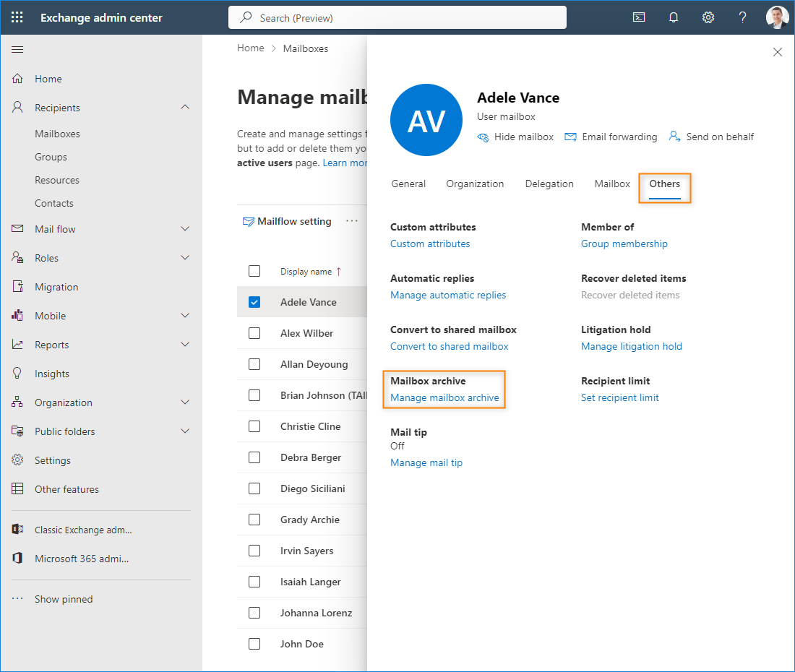Uncheck the Adele Vance checkbox
The image size is (795, 672).
click(x=254, y=302)
